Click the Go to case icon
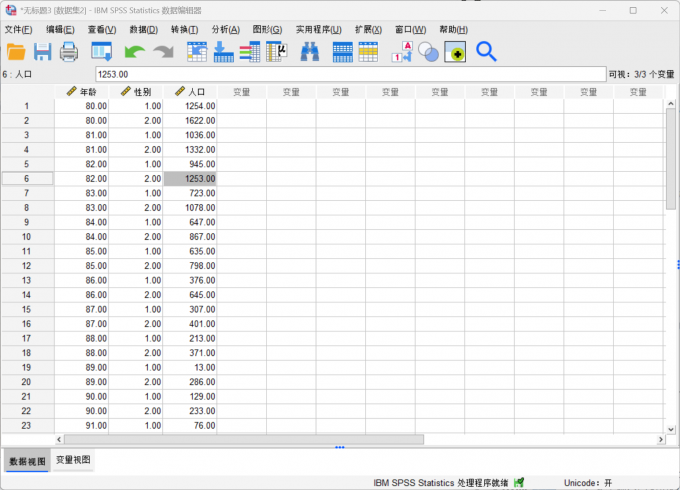 point(197,52)
